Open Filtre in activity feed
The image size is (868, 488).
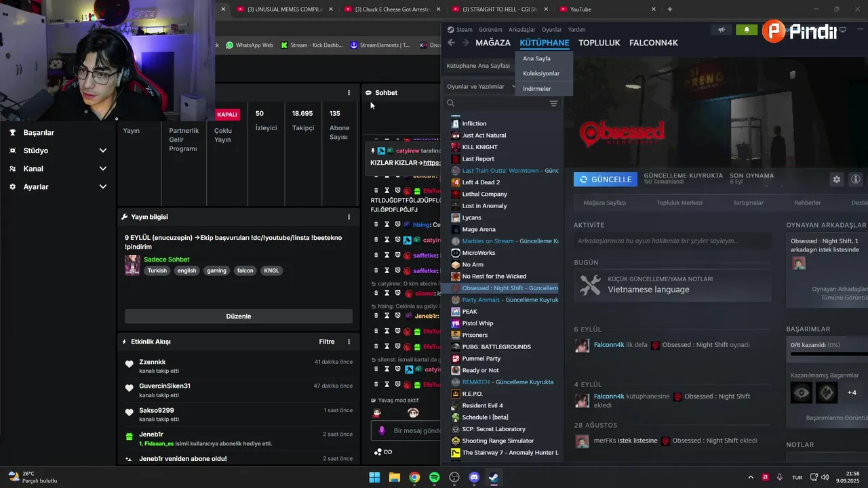click(x=327, y=342)
